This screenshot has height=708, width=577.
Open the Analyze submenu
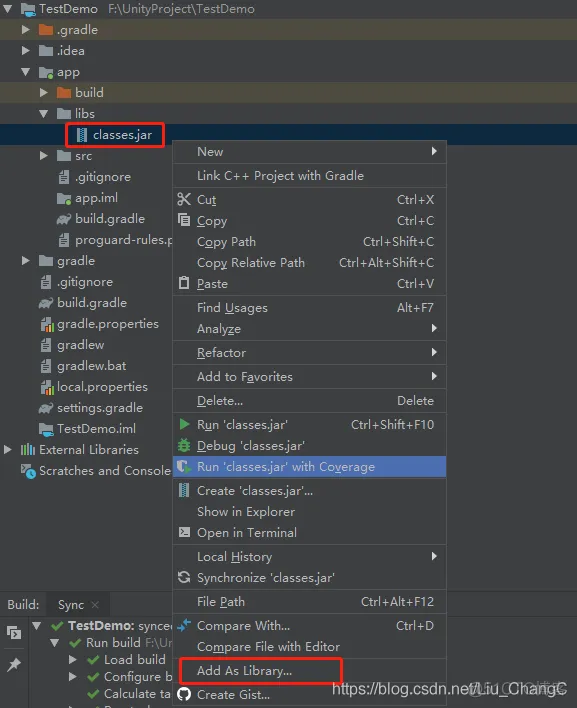(310, 329)
